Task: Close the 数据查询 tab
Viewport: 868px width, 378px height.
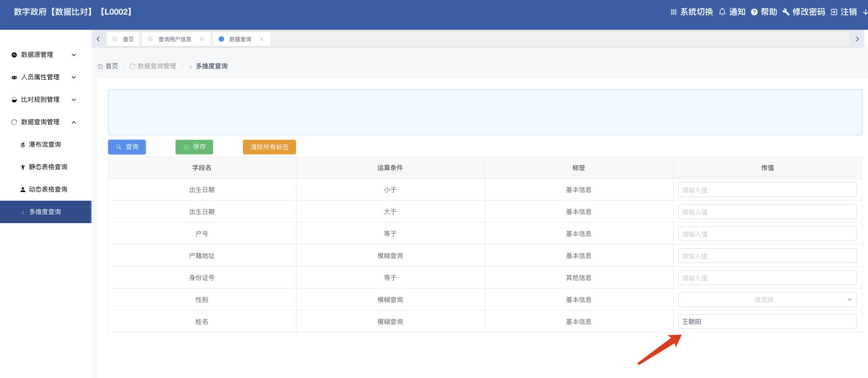Action: pos(262,39)
